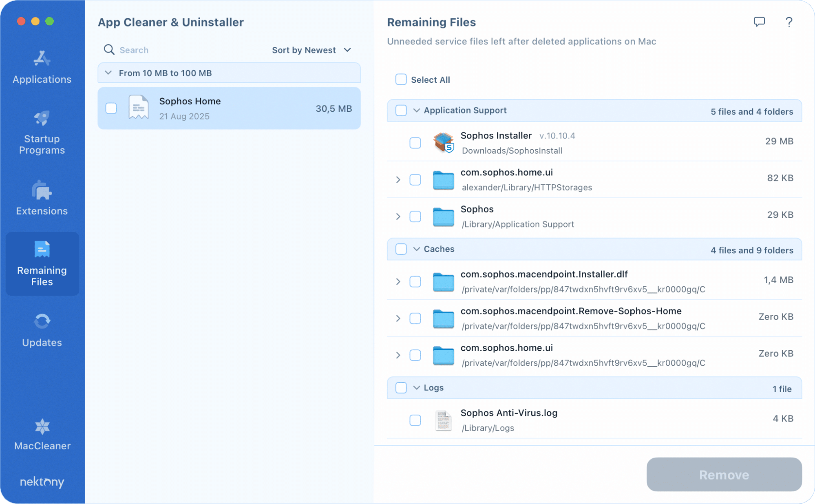Select the Startup Programs icon

click(x=41, y=119)
